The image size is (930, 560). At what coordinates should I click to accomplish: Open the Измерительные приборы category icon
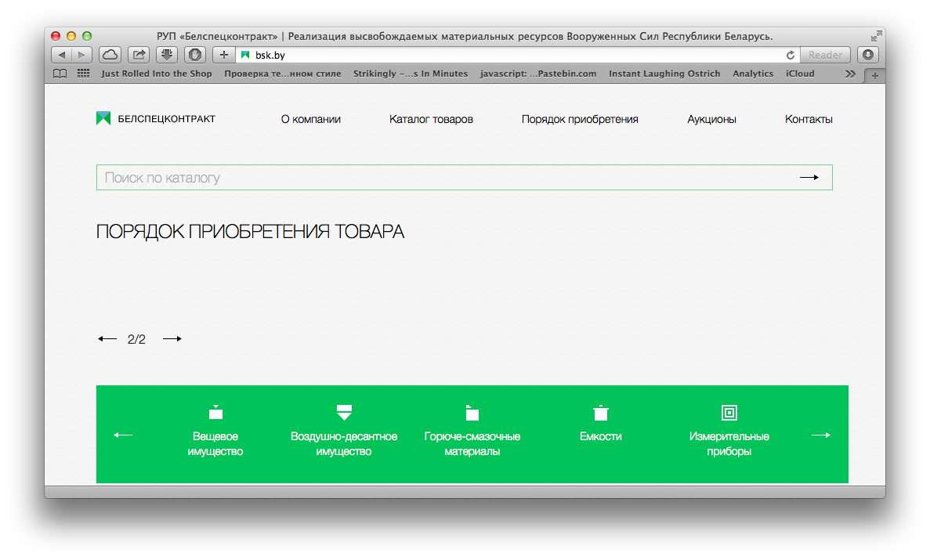[x=729, y=412]
